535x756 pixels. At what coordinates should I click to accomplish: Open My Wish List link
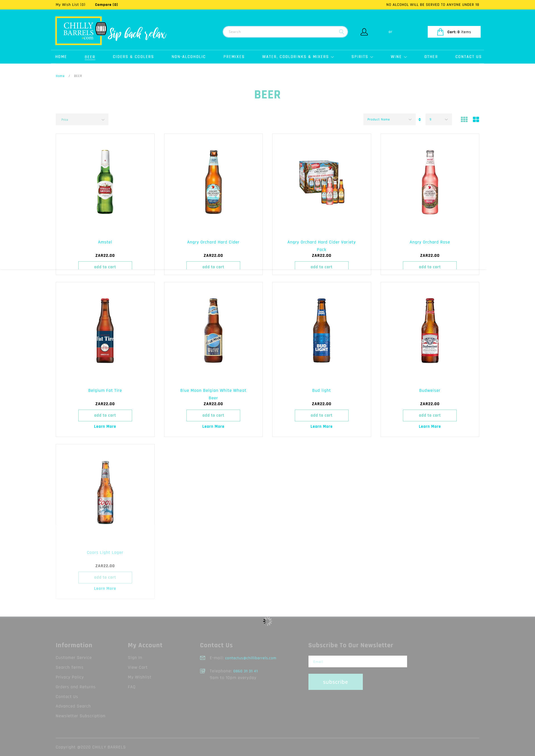point(70,5)
